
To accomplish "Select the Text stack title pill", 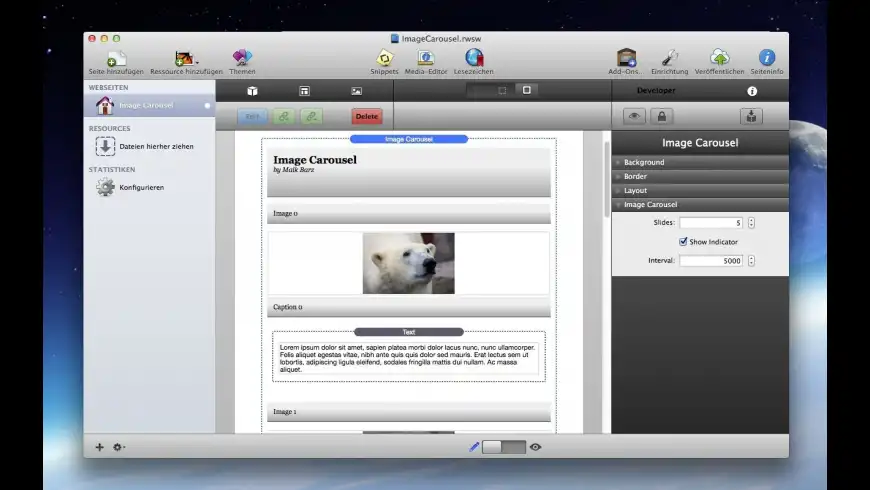I will click(409, 332).
